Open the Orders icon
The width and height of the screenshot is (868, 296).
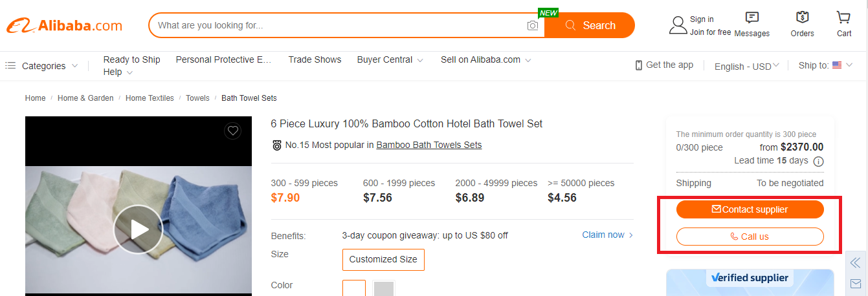pyautogui.click(x=803, y=18)
